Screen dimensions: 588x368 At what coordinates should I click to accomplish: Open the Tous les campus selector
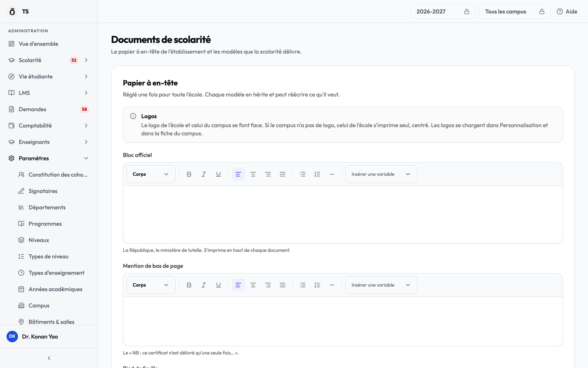point(515,11)
